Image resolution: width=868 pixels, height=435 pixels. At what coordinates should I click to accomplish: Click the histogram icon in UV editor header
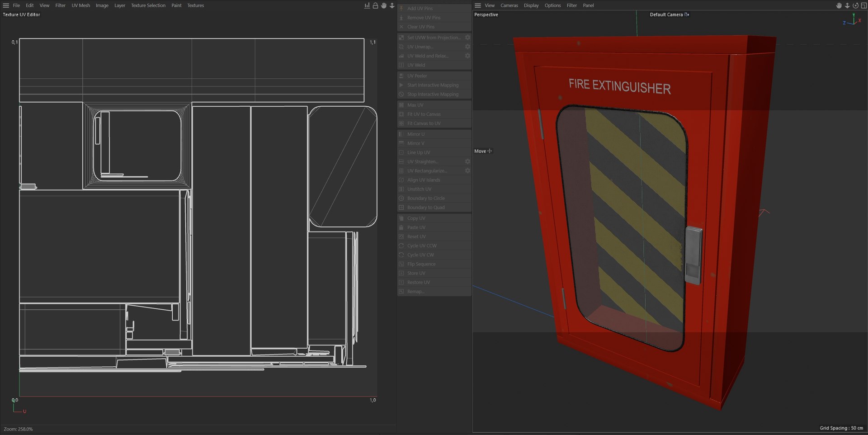[x=367, y=5]
